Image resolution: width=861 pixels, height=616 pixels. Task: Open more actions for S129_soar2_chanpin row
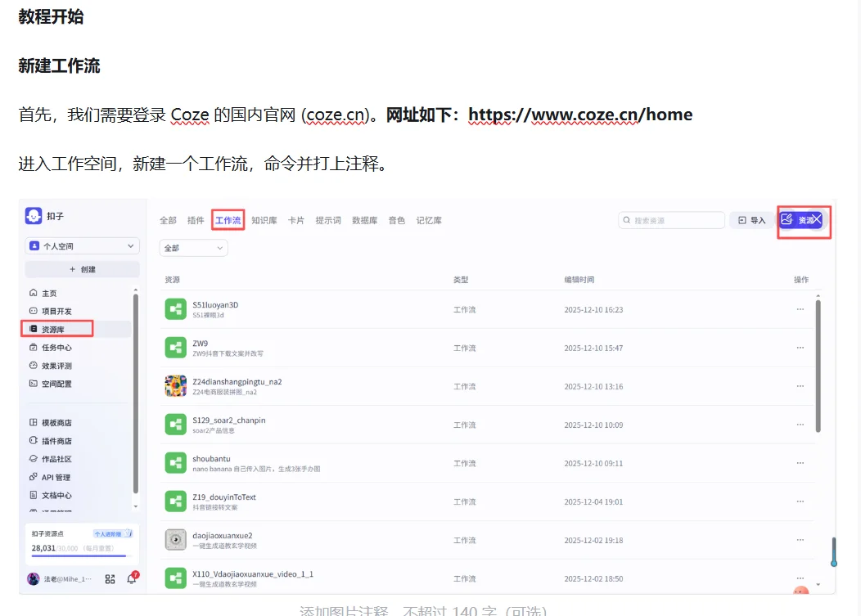tap(800, 425)
